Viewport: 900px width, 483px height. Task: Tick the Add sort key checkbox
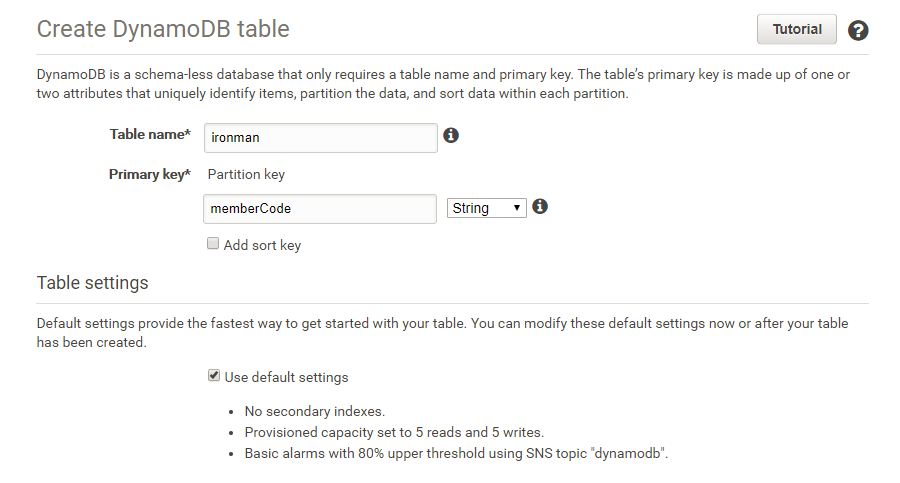pos(213,244)
